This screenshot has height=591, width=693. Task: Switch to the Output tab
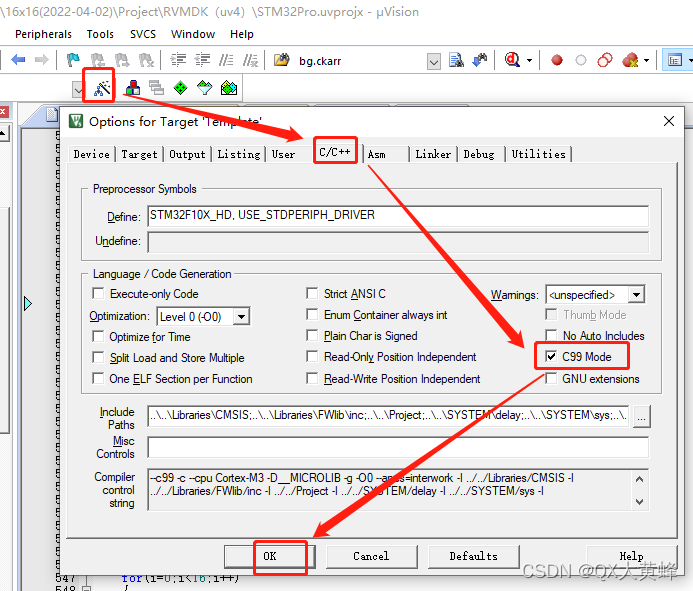pos(187,154)
